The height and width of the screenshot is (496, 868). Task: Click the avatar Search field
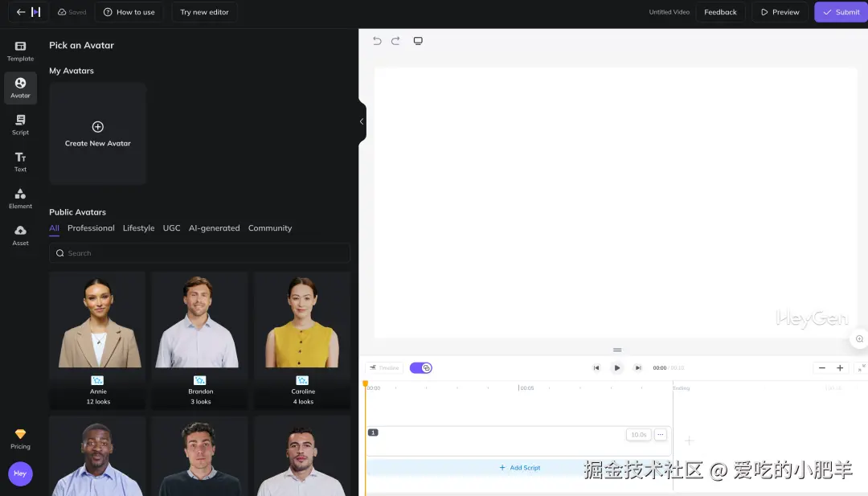(x=199, y=252)
